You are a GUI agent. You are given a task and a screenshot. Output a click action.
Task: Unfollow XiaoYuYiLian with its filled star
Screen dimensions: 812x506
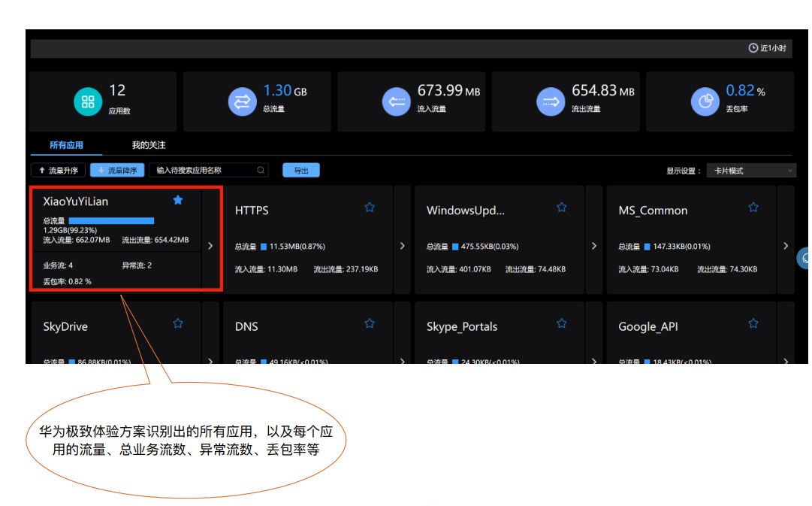pos(177,200)
